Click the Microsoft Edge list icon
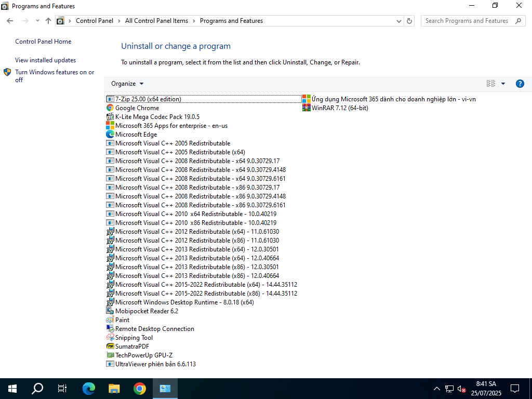This screenshot has height=399, width=532. (x=110, y=135)
